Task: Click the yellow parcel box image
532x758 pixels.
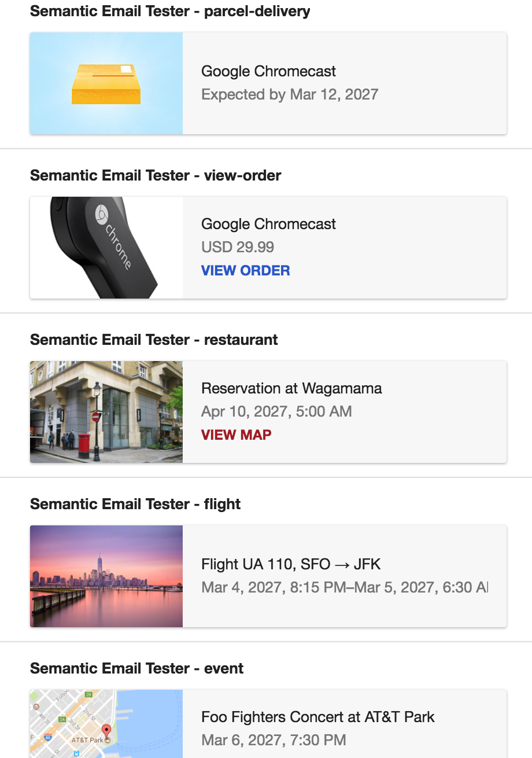Action: click(x=106, y=84)
